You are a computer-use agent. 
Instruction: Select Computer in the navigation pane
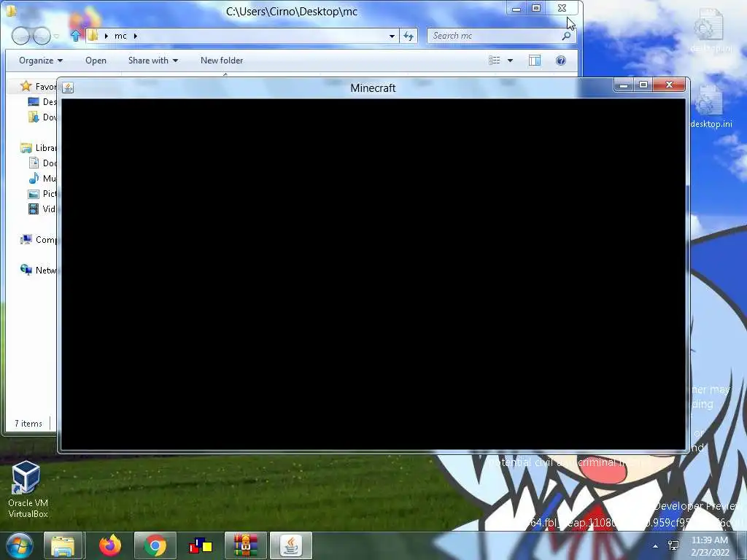coord(38,239)
